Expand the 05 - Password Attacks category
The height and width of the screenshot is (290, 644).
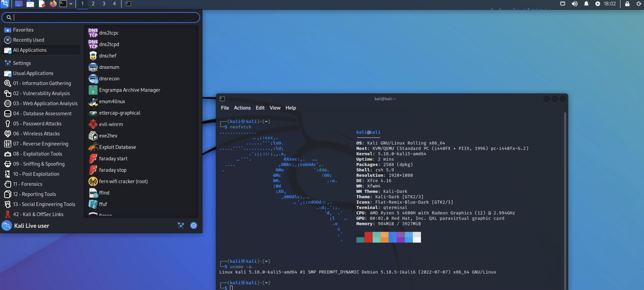click(x=37, y=124)
